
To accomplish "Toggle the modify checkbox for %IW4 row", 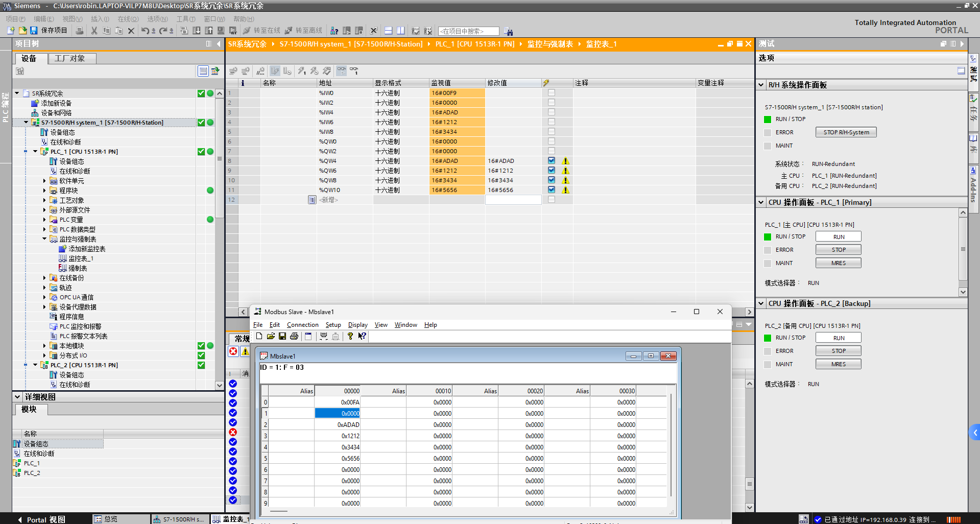I will click(x=552, y=112).
